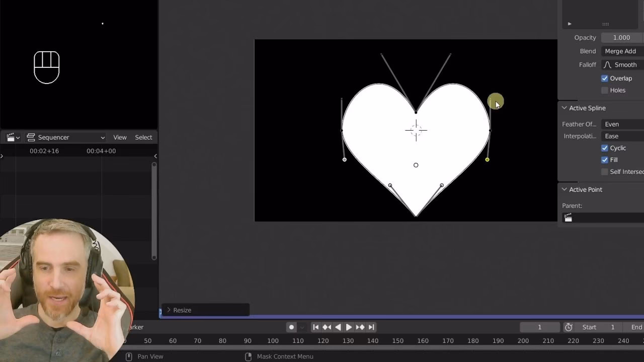Viewport: 644px width, 362px height.
Task: Select the yellow highlighted handle point
Action: coord(487,160)
